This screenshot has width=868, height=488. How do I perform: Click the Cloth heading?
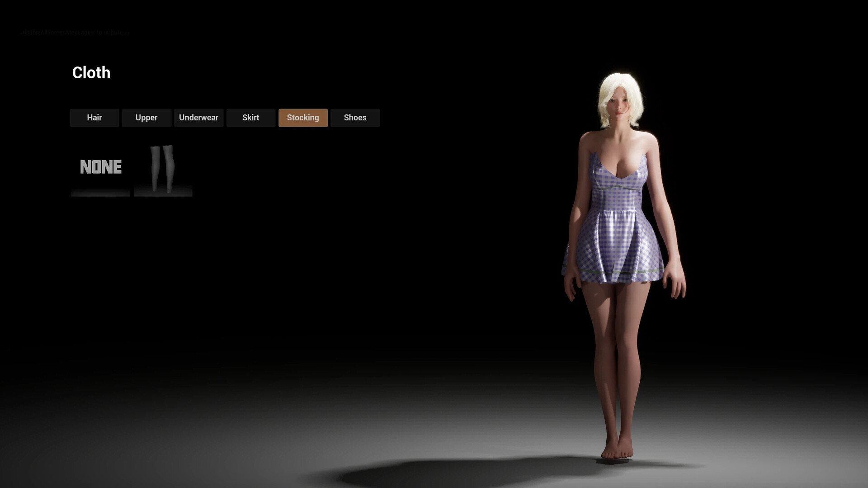91,72
